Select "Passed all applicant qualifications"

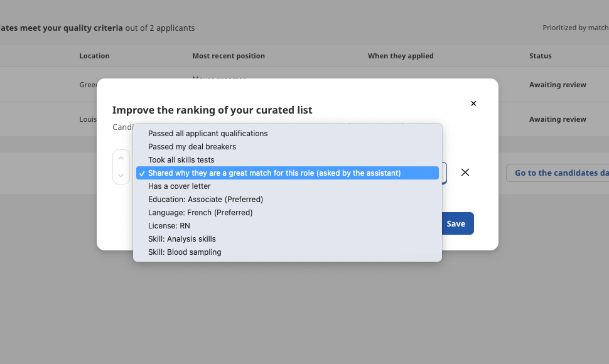pos(207,133)
